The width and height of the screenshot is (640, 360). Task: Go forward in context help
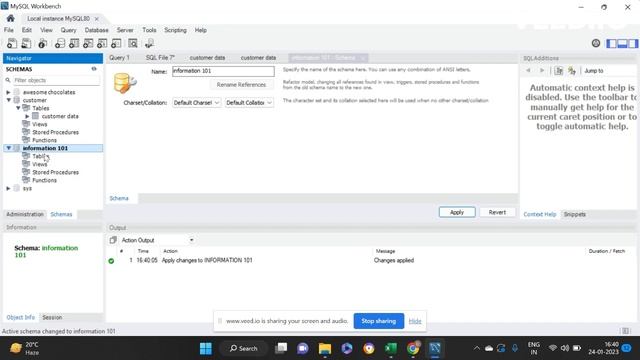pyautogui.click(x=542, y=71)
